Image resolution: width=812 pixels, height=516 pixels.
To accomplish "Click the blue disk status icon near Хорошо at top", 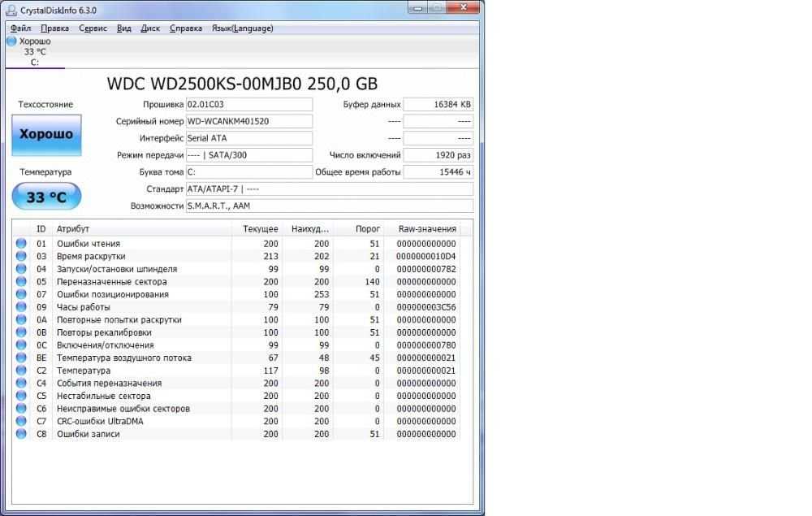I will (x=12, y=41).
